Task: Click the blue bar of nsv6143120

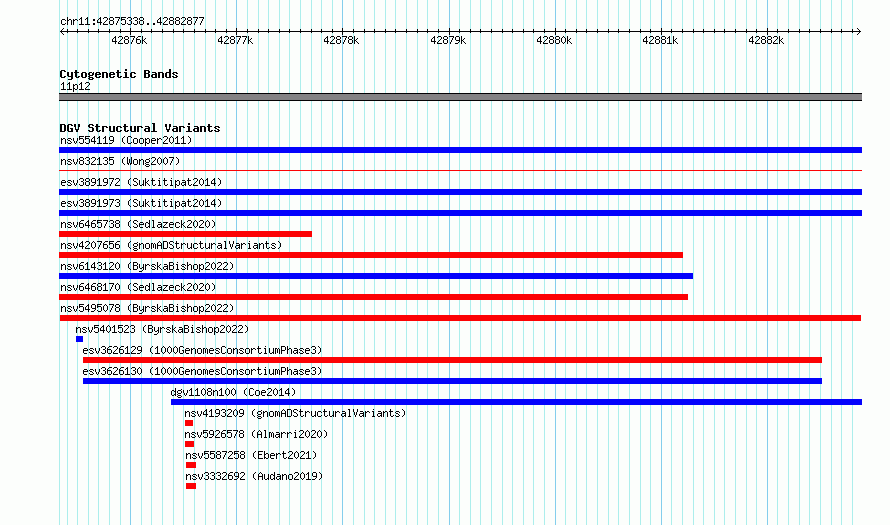Action: click(x=376, y=276)
